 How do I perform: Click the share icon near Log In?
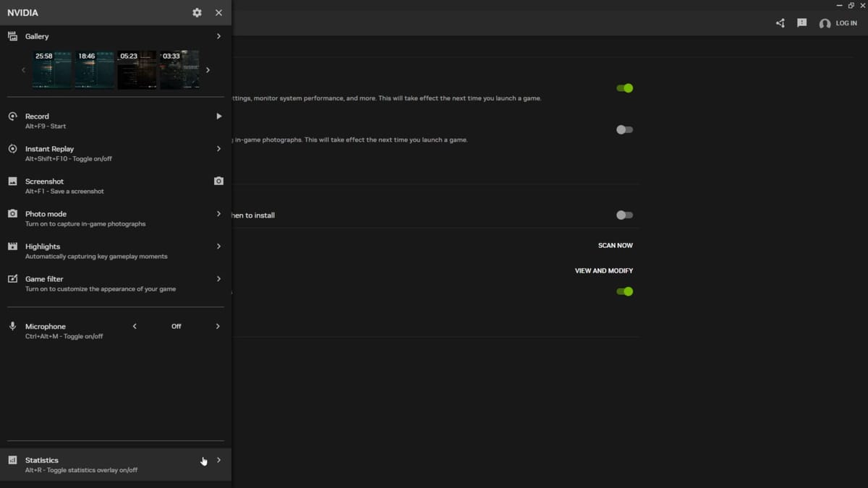pyautogui.click(x=780, y=23)
